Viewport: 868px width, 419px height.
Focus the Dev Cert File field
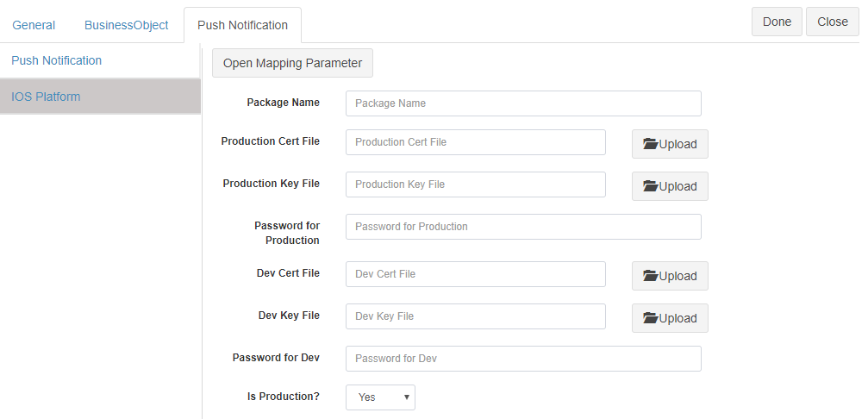(x=476, y=274)
